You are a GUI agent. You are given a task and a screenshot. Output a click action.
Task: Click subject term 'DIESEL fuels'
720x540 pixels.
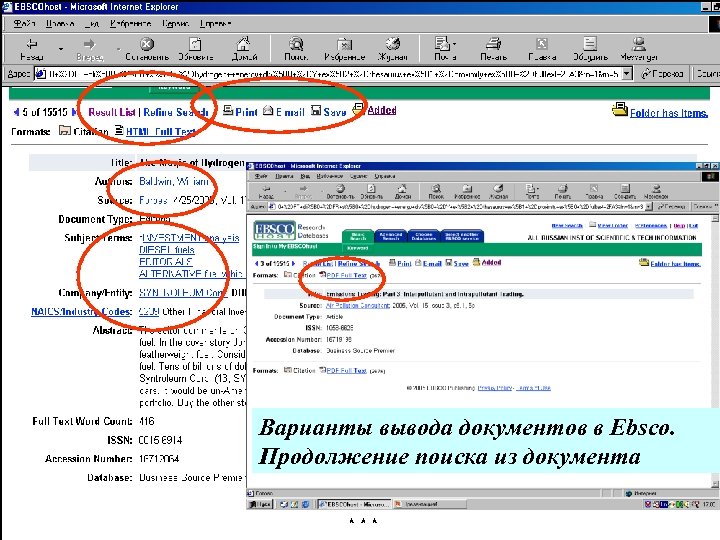pyautogui.click(x=167, y=250)
